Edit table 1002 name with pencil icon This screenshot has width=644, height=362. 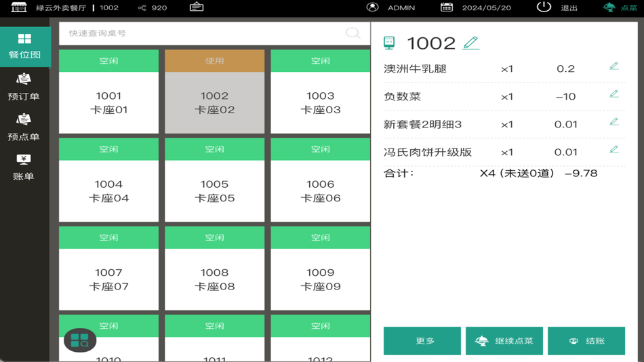tap(470, 43)
